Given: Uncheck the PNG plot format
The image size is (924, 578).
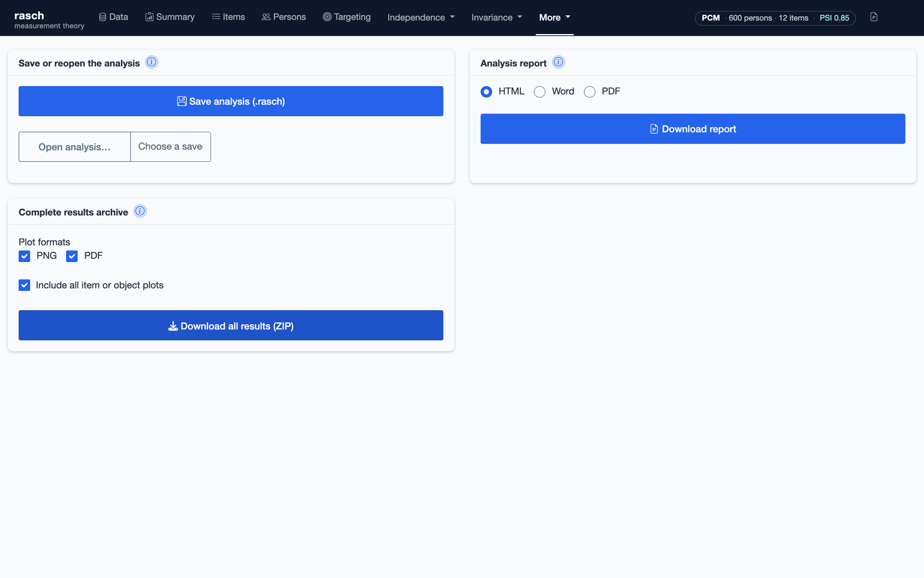Looking at the screenshot, I should (24, 256).
